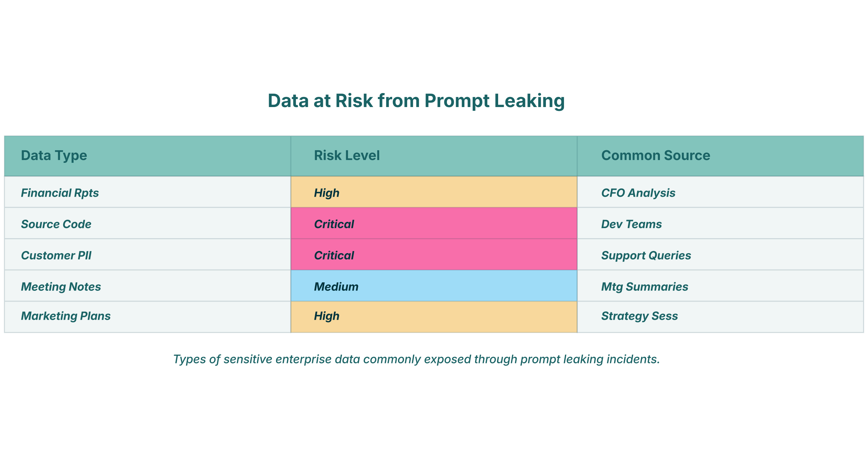Image resolution: width=868 pixels, height=454 pixels.
Task: Select the Dev Teams cell
Action: (x=631, y=224)
